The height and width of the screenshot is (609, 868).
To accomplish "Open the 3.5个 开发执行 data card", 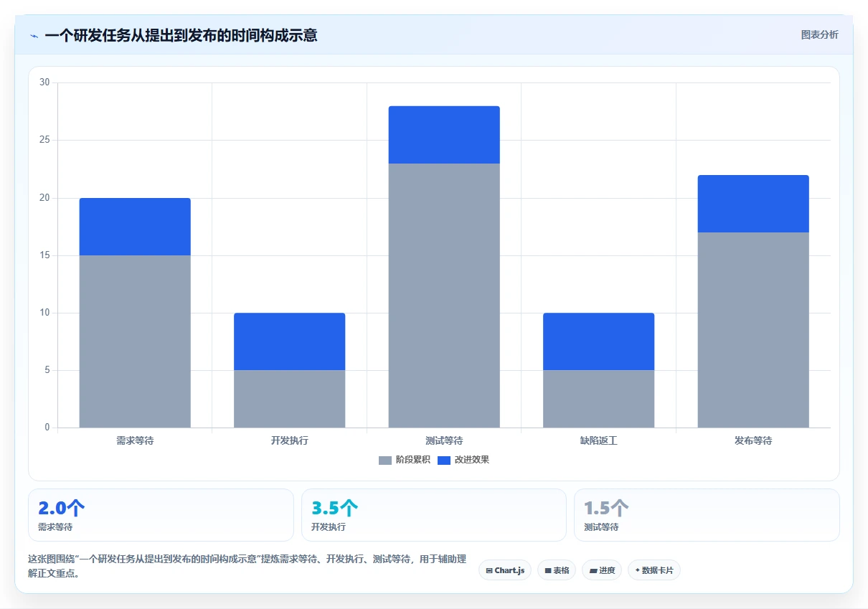I will (434, 515).
